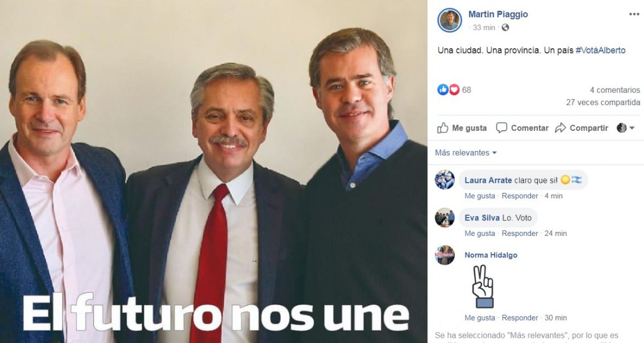
Task: Open Norma Hidalgo's profile avatar
Action: tap(444, 255)
